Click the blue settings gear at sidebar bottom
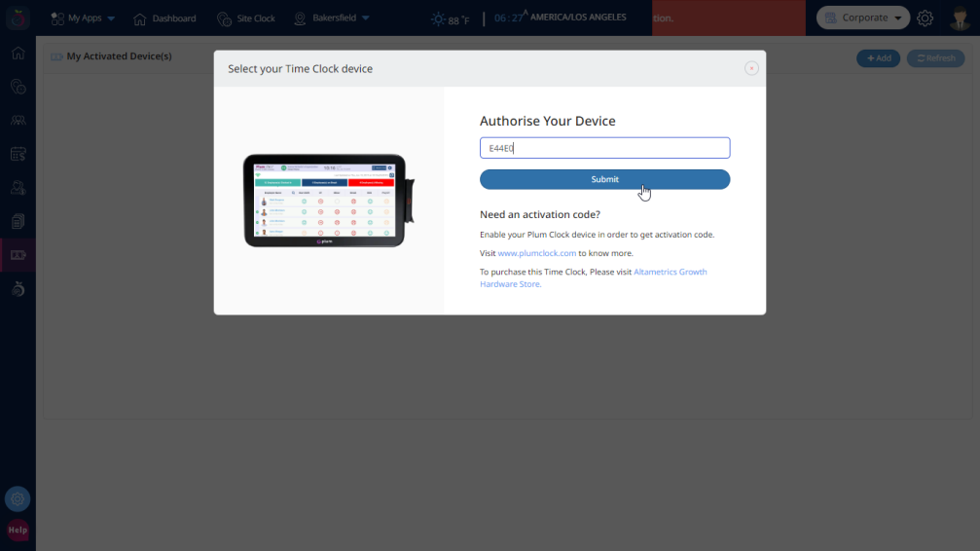The width and height of the screenshot is (980, 551). click(18, 499)
